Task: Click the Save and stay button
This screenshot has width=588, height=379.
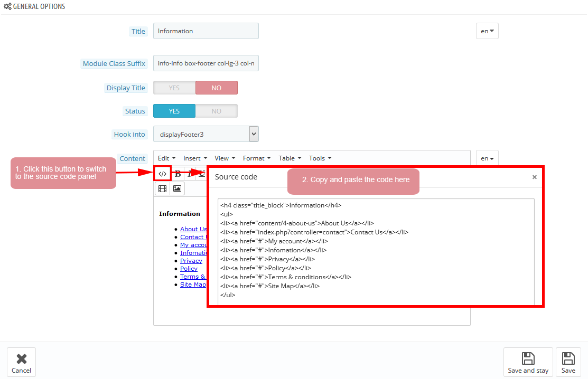Action: 528,362
